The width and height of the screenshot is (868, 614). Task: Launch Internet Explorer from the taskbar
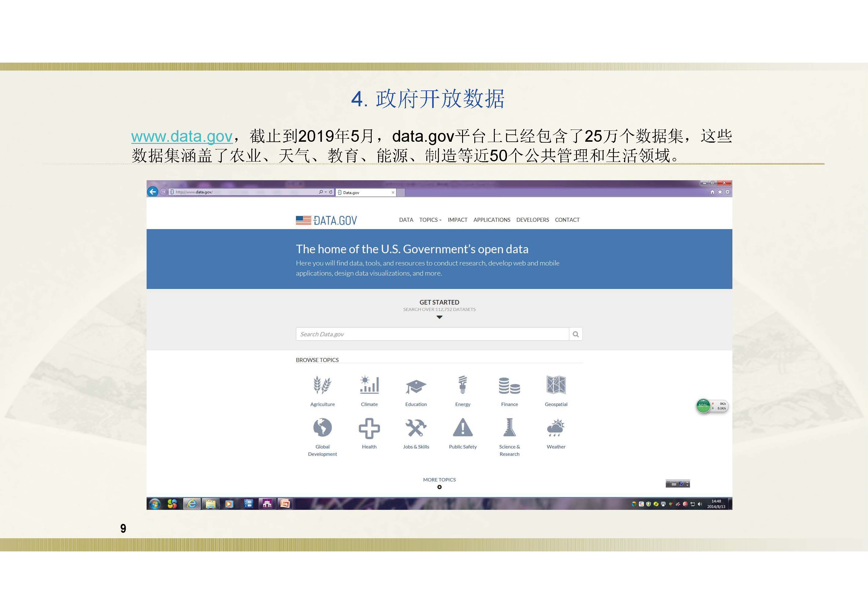(192, 504)
